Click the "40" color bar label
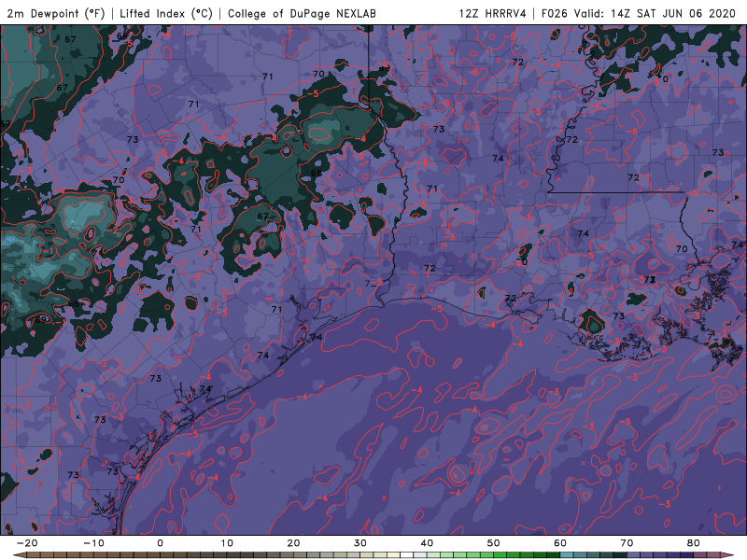Screen dimensions: 747x560 (427, 543)
